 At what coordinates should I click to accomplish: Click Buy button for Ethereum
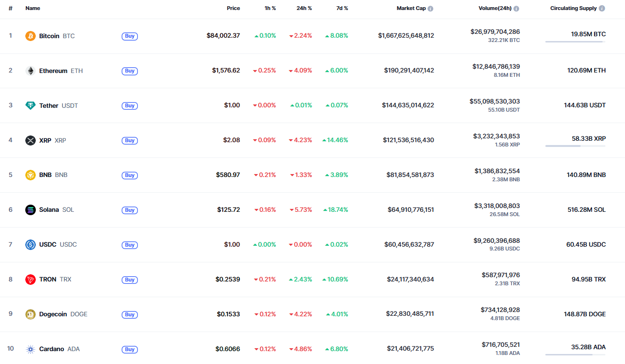[x=130, y=71]
